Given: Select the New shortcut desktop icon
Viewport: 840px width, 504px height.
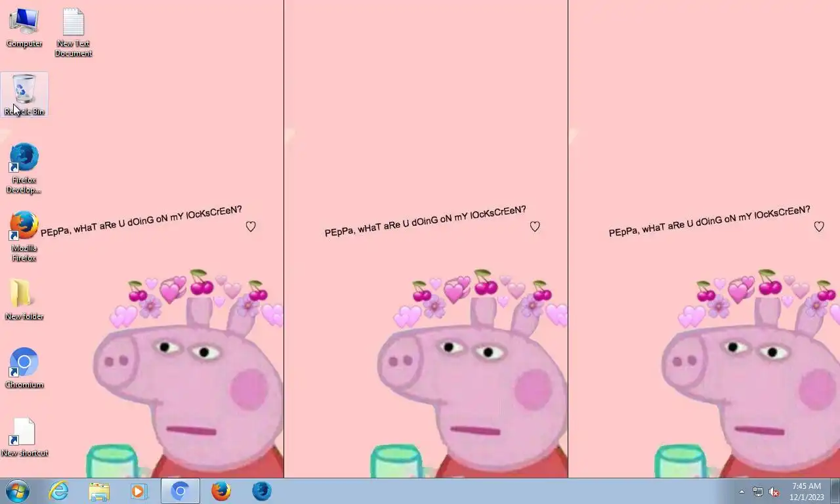Looking at the screenshot, I should point(24,437).
